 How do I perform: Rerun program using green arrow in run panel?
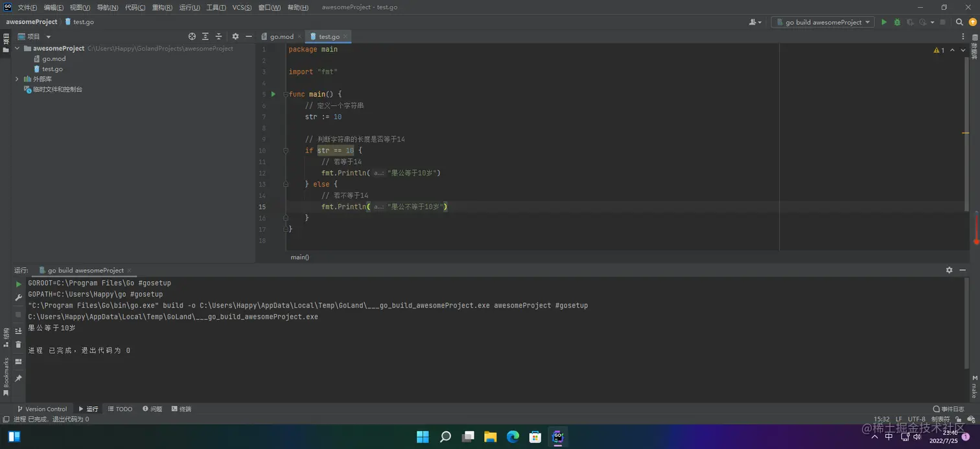coord(19,284)
